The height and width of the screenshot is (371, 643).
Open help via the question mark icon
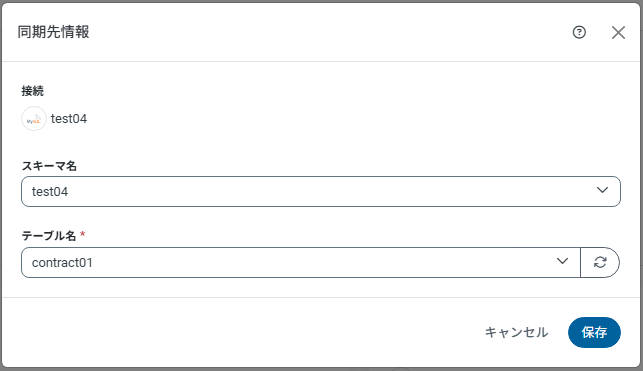[x=579, y=32]
